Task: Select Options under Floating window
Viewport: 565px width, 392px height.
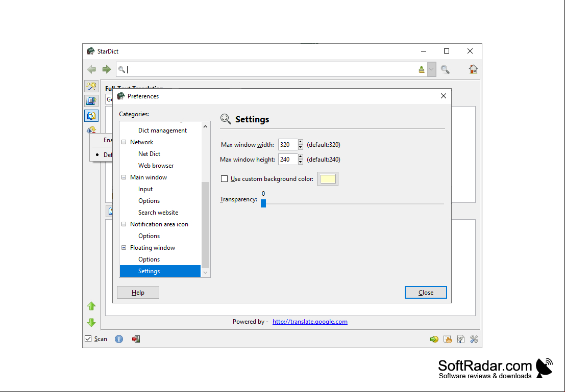Action: (149, 259)
